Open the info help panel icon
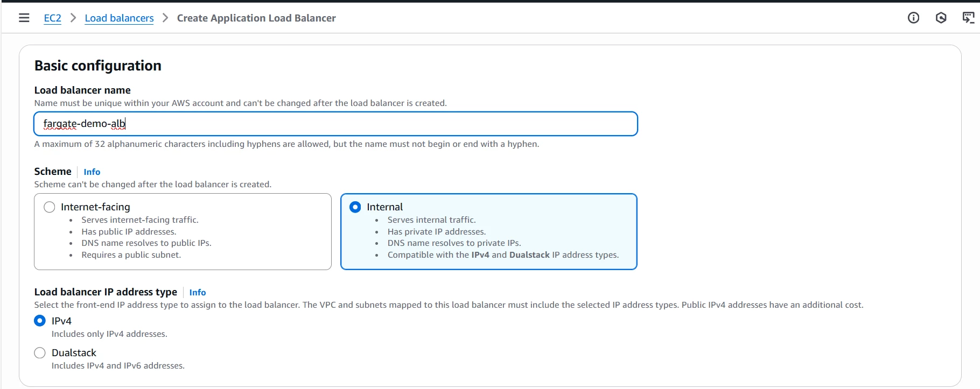The image size is (980, 389). 913,18
